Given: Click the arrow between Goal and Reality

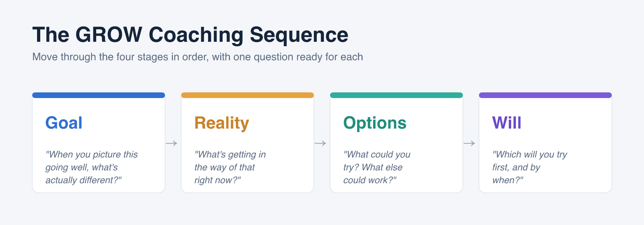Looking at the screenshot, I should click(171, 143).
